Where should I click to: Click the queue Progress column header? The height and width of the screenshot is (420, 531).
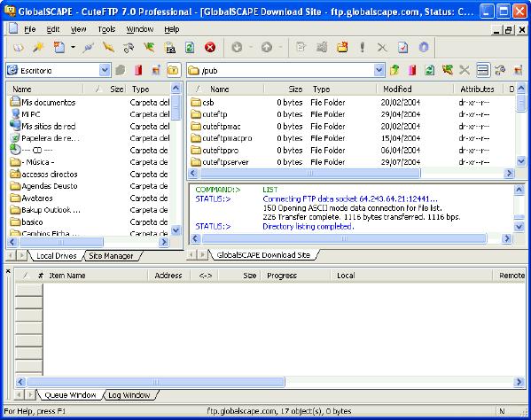click(294, 276)
